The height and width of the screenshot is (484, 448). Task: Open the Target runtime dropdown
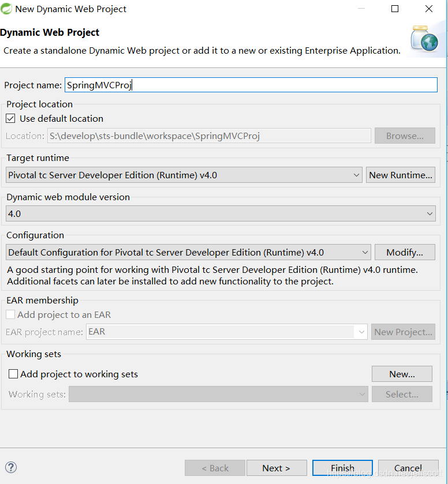[184, 175]
